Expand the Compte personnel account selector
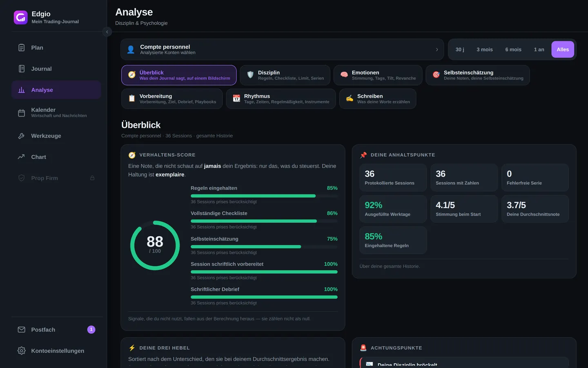Image resolution: width=588 pixels, height=368 pixels. point(282,49)
